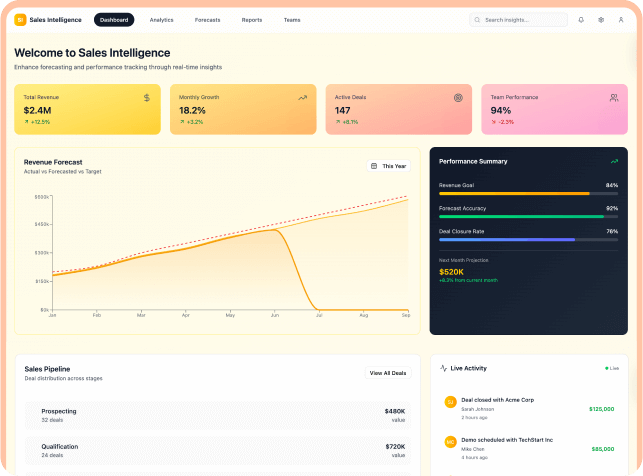Click the trend icon in Performance Summary
The width and height of the screenshot is (643, 476).
tap(614, 161)
